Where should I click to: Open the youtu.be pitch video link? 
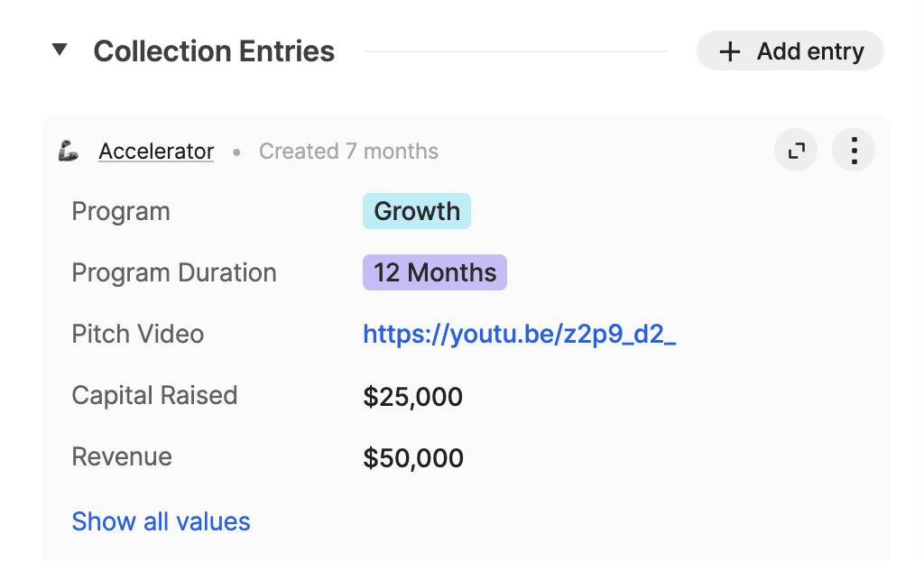coord(519,334)
